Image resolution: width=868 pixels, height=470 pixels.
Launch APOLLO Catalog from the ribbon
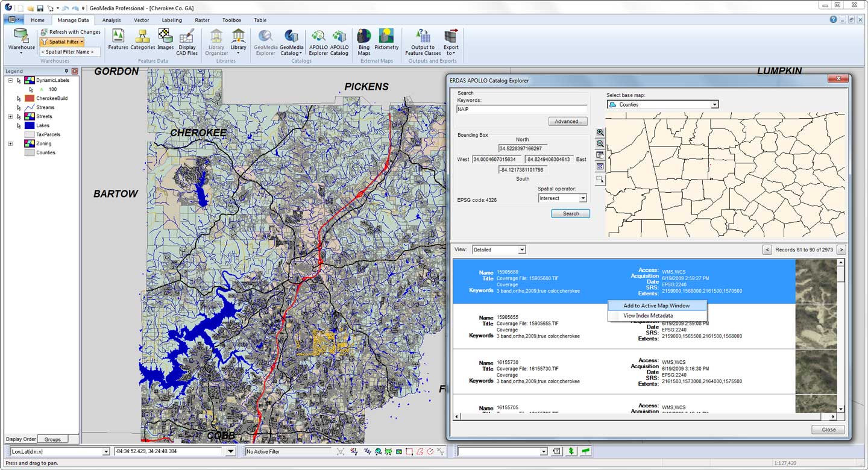coord(339,42)
